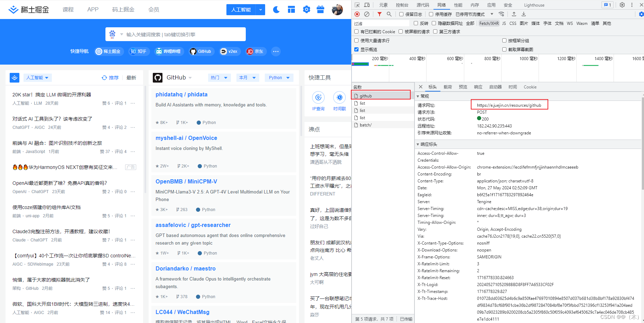This screenshot has width=644, height=323.
Task: Open the v2ex quick navigation shortcut
Action: click(x=230, y=51)
